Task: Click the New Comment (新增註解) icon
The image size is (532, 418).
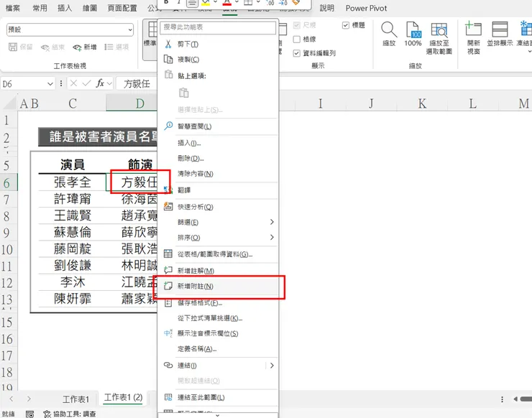Action: click(x=168, y=270)
